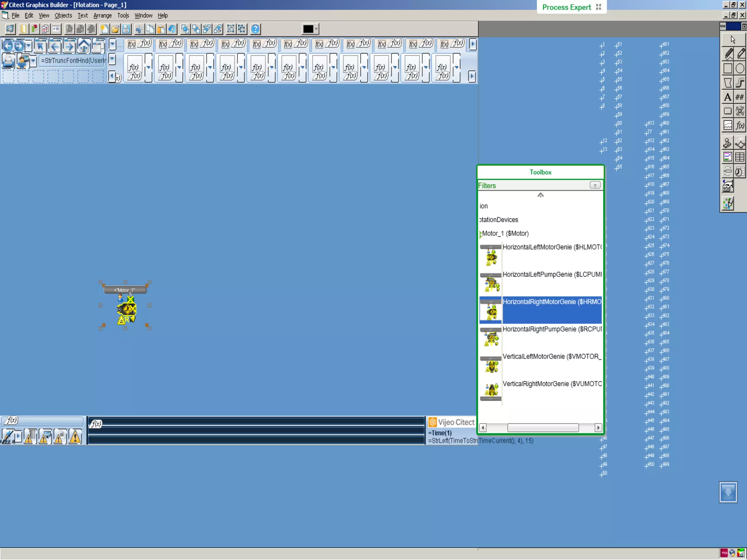Open the Arrange menu
This screenshot has width=747, height=560.
click(102, 15)
